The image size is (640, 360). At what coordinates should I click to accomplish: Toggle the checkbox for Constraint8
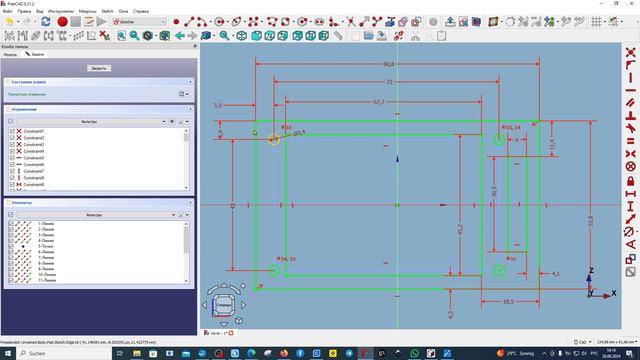point(12,178)
